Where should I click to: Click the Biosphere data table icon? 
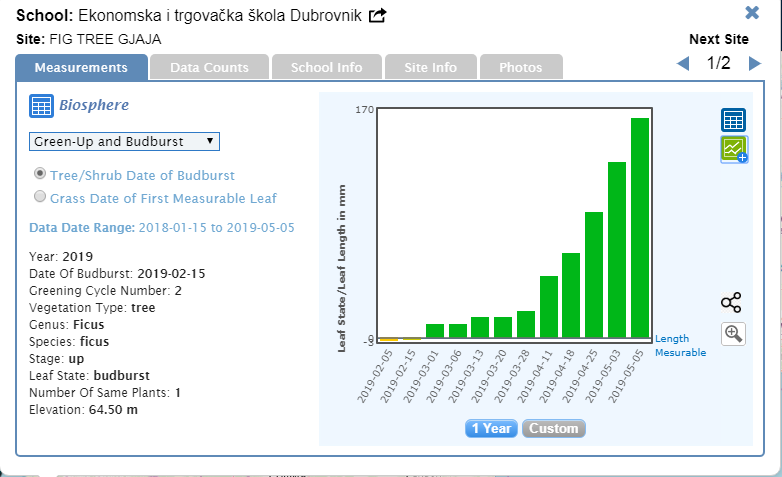point(41,106)
